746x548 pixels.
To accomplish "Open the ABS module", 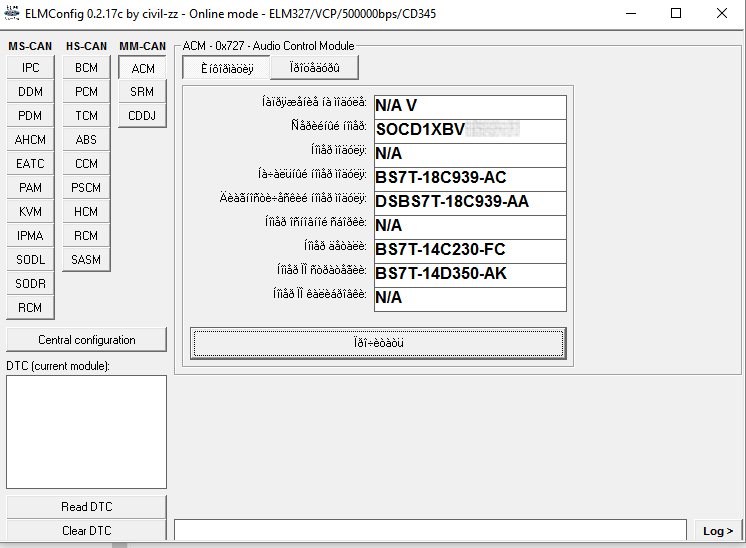I will (86, 140).
